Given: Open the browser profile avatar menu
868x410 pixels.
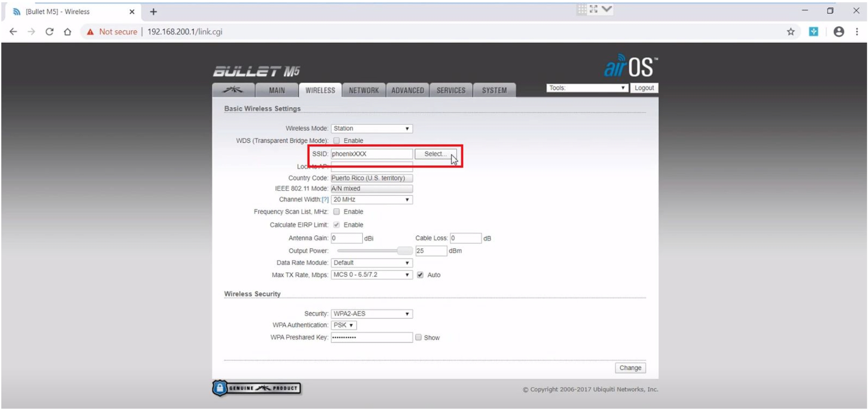Looking at the screenshot, I should [839, 32].
